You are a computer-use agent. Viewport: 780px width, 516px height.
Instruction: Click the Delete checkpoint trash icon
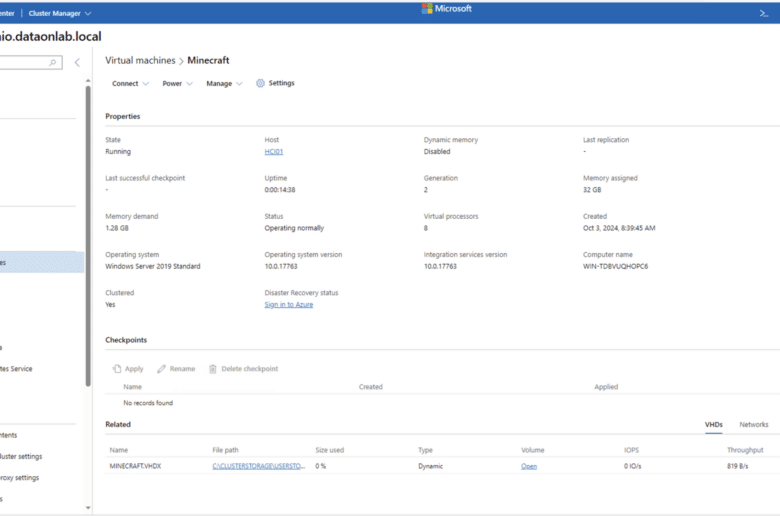213,369
